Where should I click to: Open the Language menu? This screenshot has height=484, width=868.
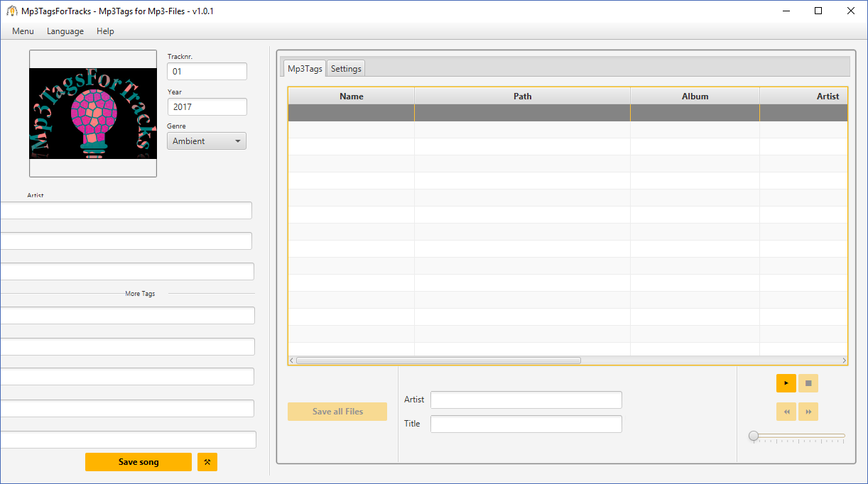pos(65,31)
